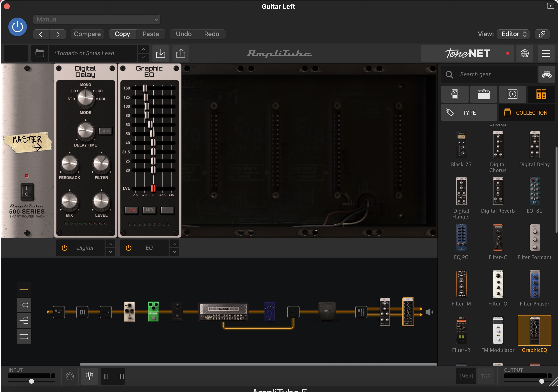Click the 160 band slider on Graphic EQ
Viewport: 558px width, 392px height.
click(x=145, y=88)
